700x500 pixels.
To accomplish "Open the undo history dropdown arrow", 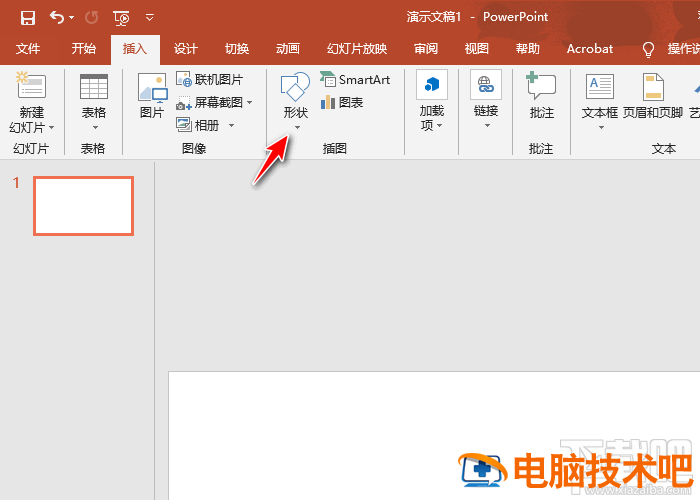I will (x=71, y=18).
